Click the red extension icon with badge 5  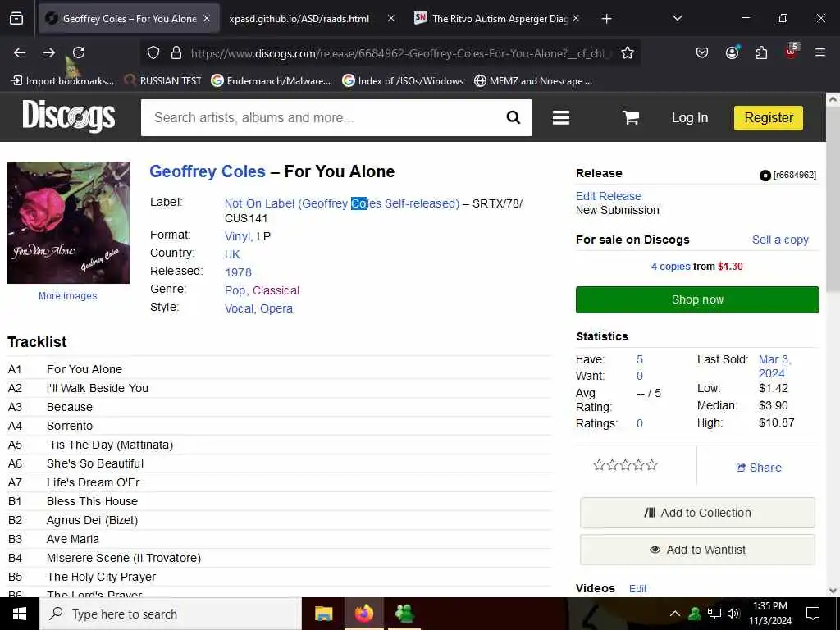coord(792,52)
